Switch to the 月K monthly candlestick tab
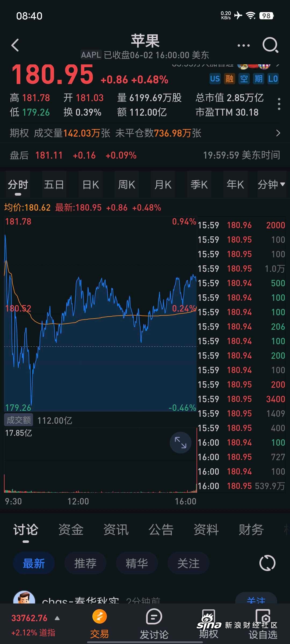 pyautogui.click(x=163, y=185)
